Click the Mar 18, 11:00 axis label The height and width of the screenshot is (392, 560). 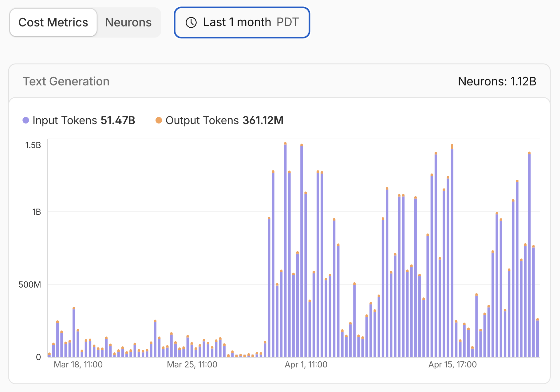78,365
